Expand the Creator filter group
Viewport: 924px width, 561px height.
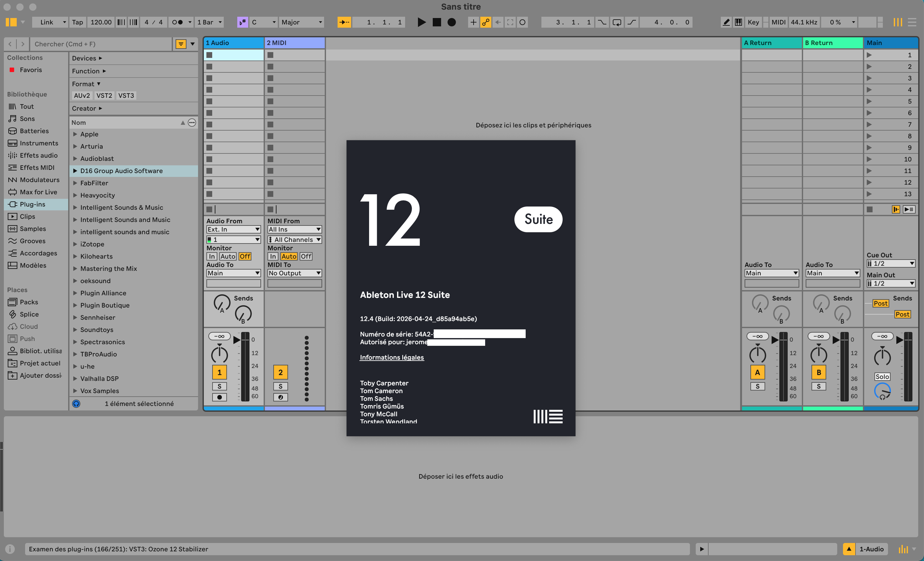tap(87, 108)
